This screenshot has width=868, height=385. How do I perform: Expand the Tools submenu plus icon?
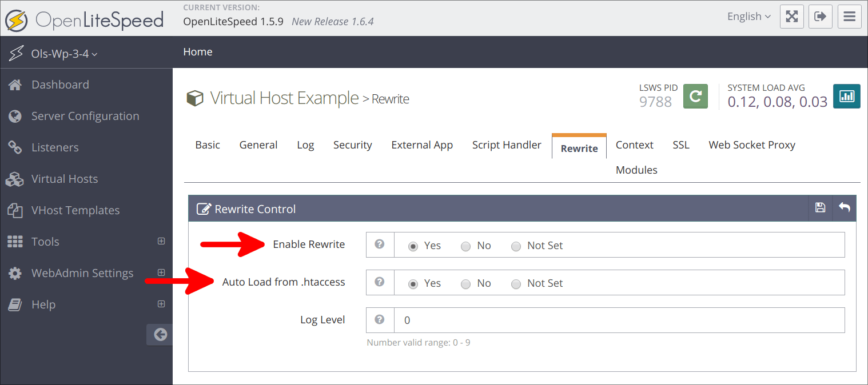161,241
